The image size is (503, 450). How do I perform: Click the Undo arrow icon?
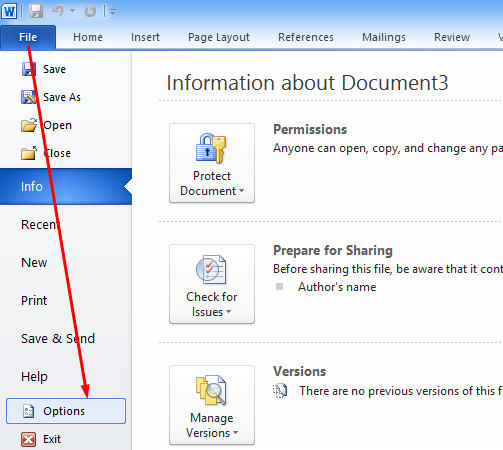tap(58, 11)
